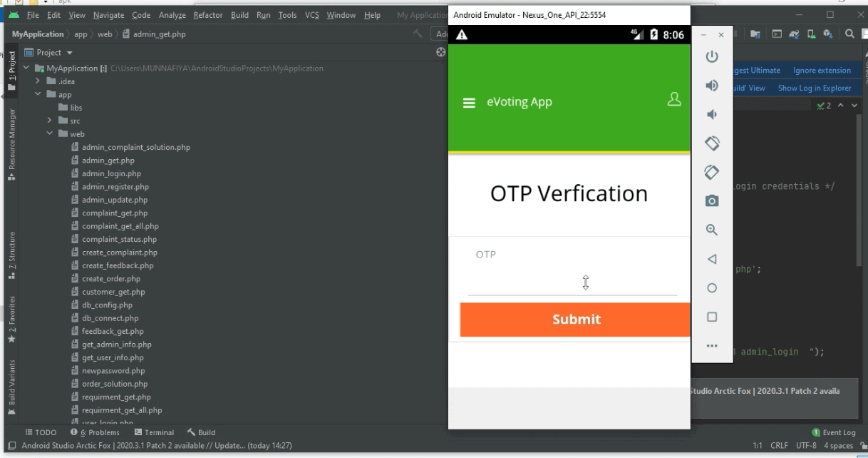This screenshot has height=458, width=868.
Task: Take an emulator screenshot with camera icon
Action: 711,201
